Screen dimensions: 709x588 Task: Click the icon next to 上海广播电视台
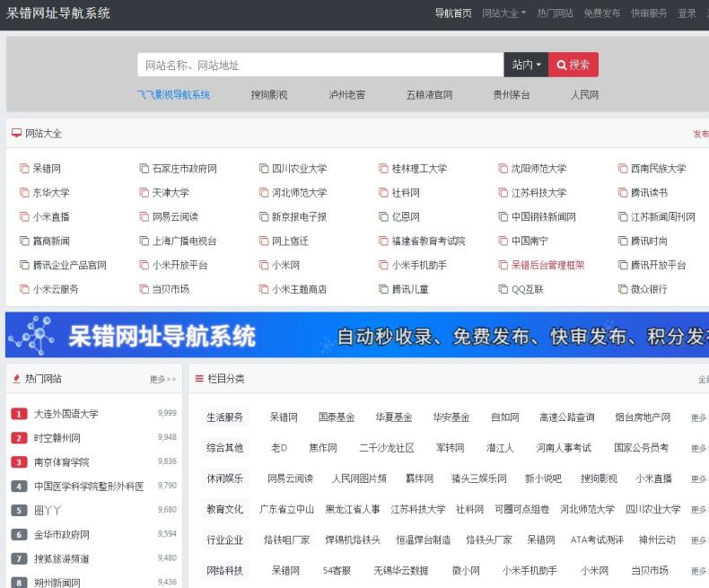pos(144,241)
